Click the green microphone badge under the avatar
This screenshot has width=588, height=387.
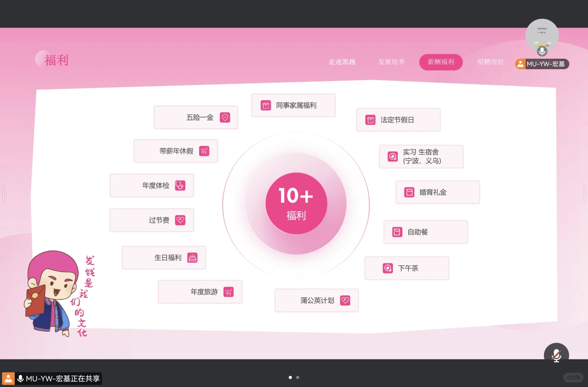click(x=542, y=51)
